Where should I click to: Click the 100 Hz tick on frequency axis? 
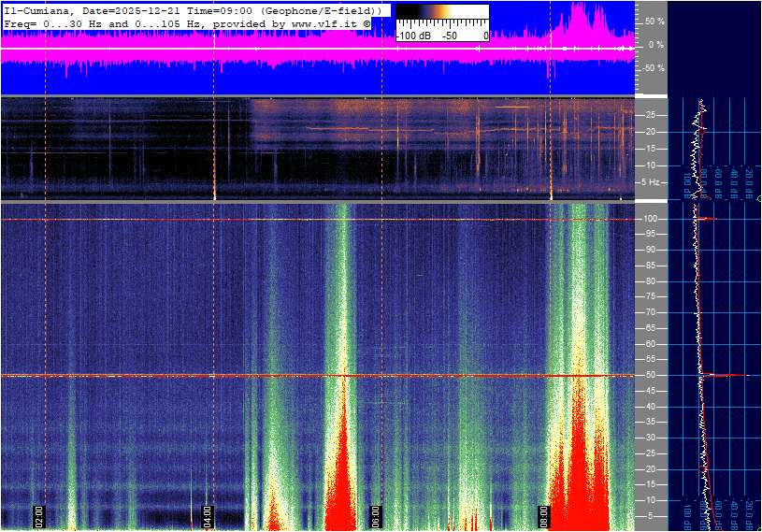tap(651, 219)
